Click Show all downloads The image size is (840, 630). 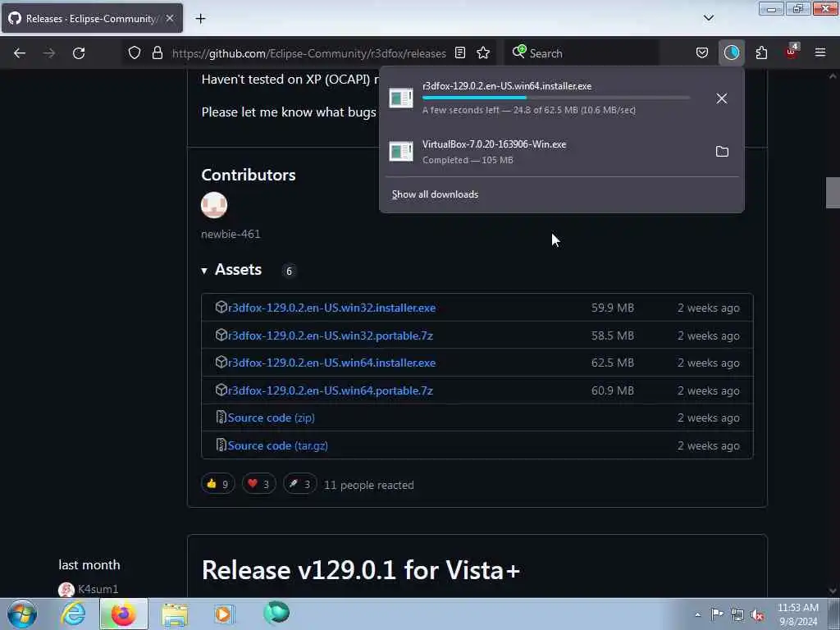(435, 194)
